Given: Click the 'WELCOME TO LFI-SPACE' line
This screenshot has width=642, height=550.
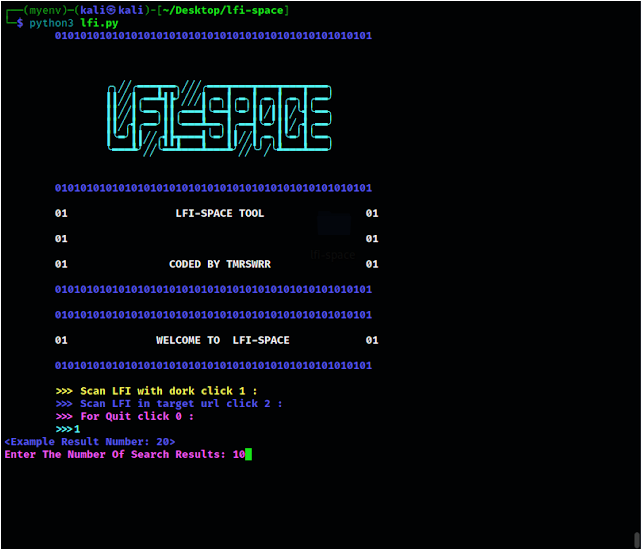Looking at the screenshot, I should pos(223,340).
